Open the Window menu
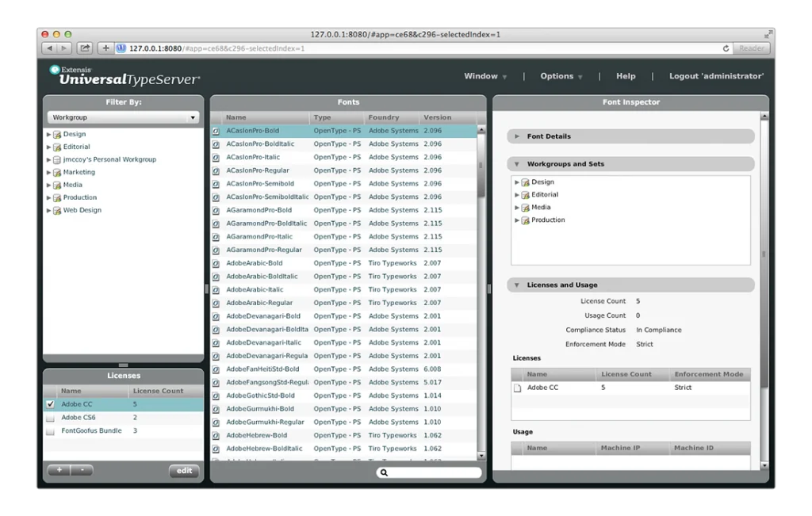Viewport: 812px width, 516px height. point(485,76)
